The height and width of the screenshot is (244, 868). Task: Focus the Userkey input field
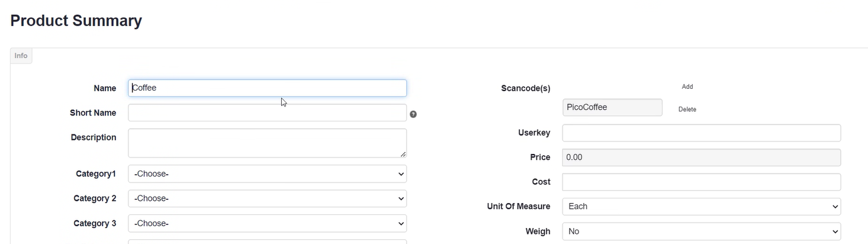[x=701, y=133]
